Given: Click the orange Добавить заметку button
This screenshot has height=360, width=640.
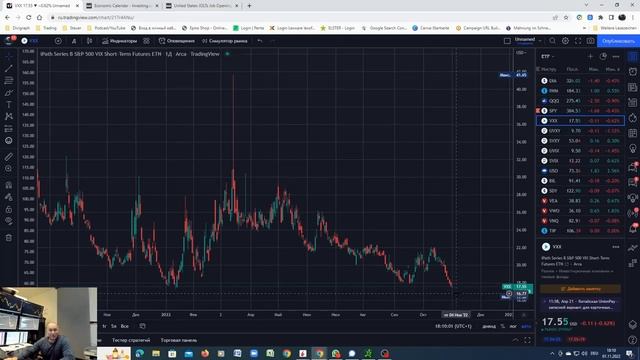Looking at the screenshot, I should pos(580,289).
